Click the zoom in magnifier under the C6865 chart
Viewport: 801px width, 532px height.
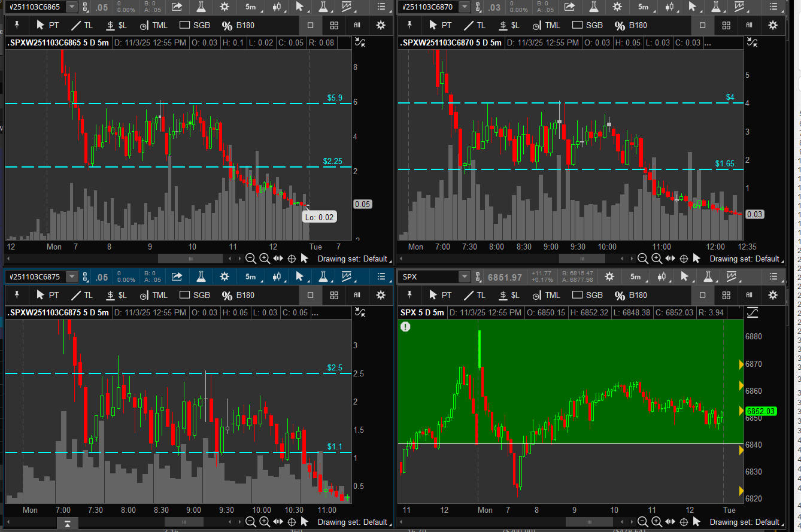click(x=265, y=259)
